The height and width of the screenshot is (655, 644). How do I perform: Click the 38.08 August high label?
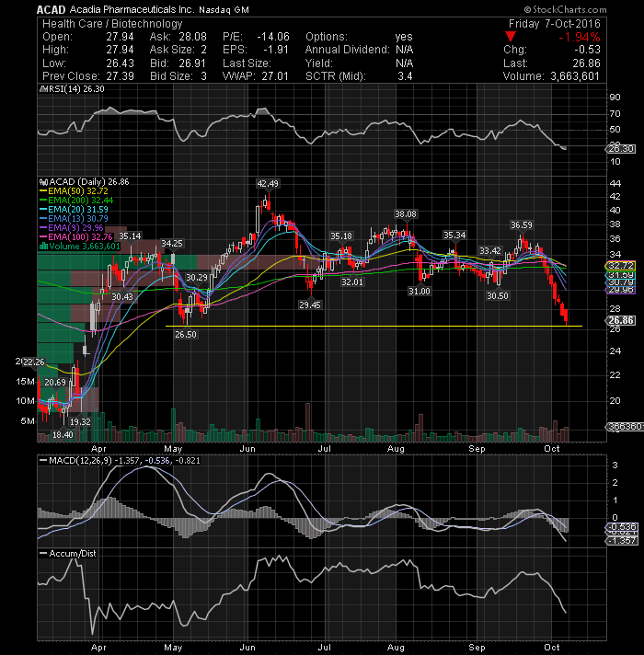tap(406, 213)
